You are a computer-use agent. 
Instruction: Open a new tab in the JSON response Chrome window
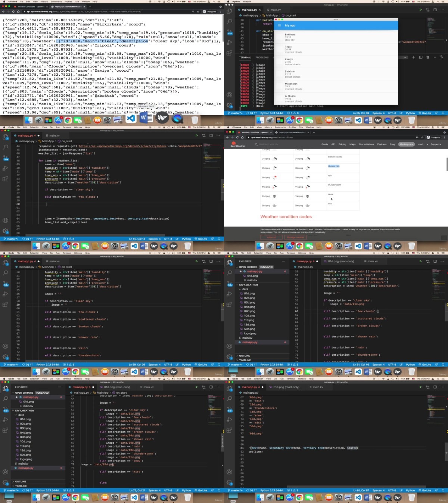90,6
